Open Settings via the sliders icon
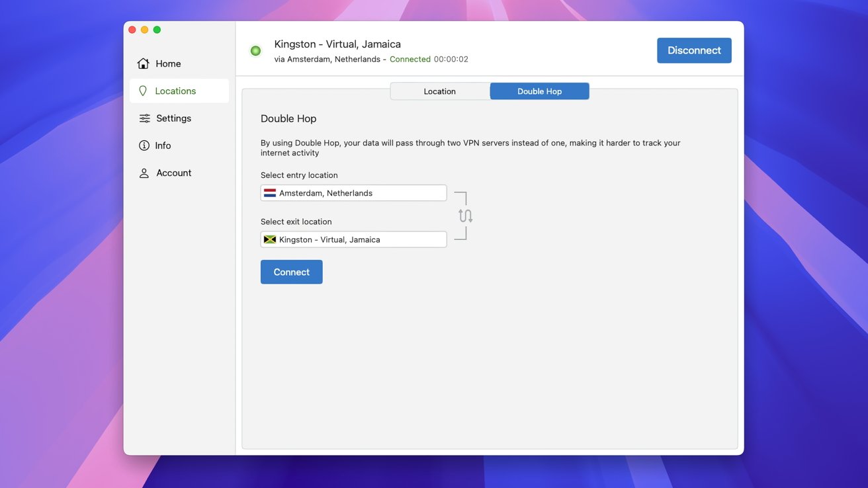 tap(144, 118)
